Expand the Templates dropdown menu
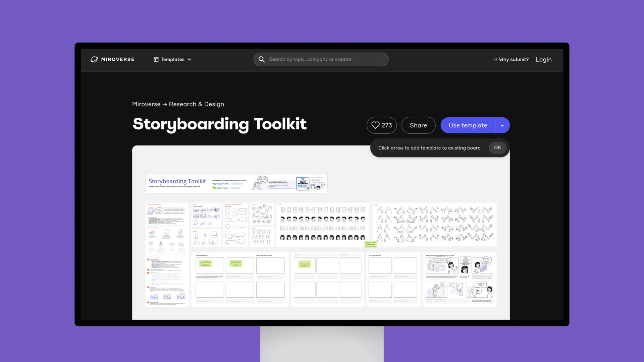 coord(172,59)
